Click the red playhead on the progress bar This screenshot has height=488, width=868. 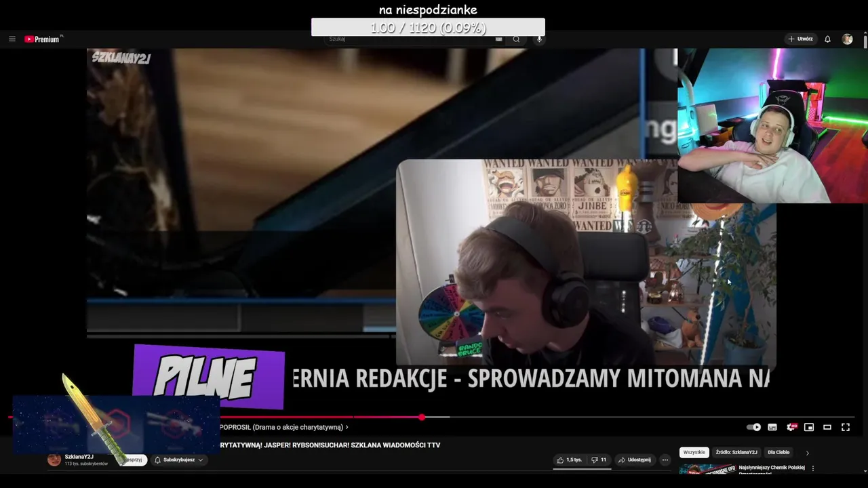click(422, 417)
